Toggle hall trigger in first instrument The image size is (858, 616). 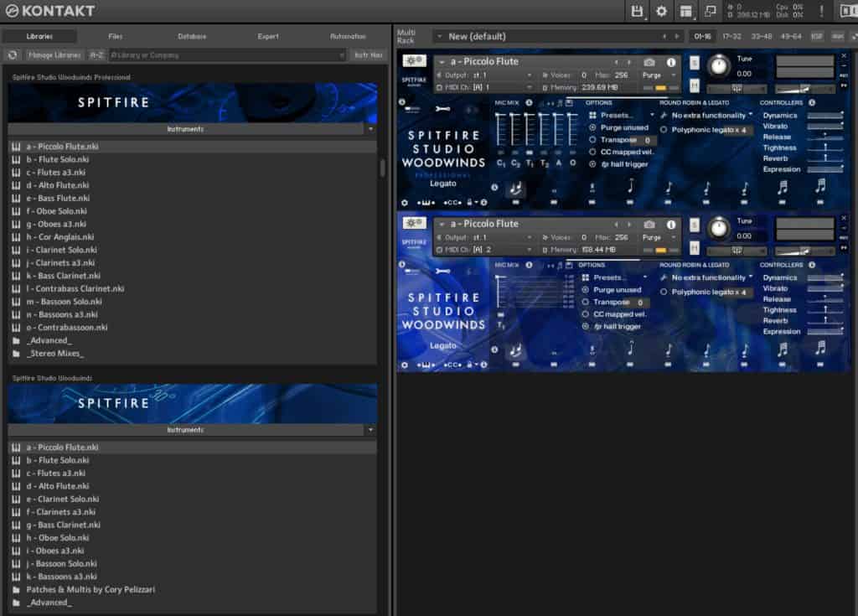pos(592,163)
